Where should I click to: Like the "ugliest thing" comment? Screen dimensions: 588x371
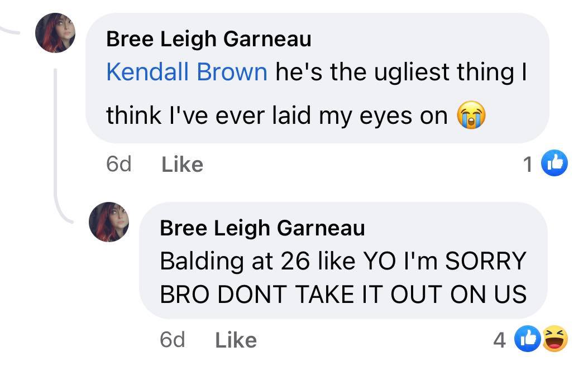182,164
